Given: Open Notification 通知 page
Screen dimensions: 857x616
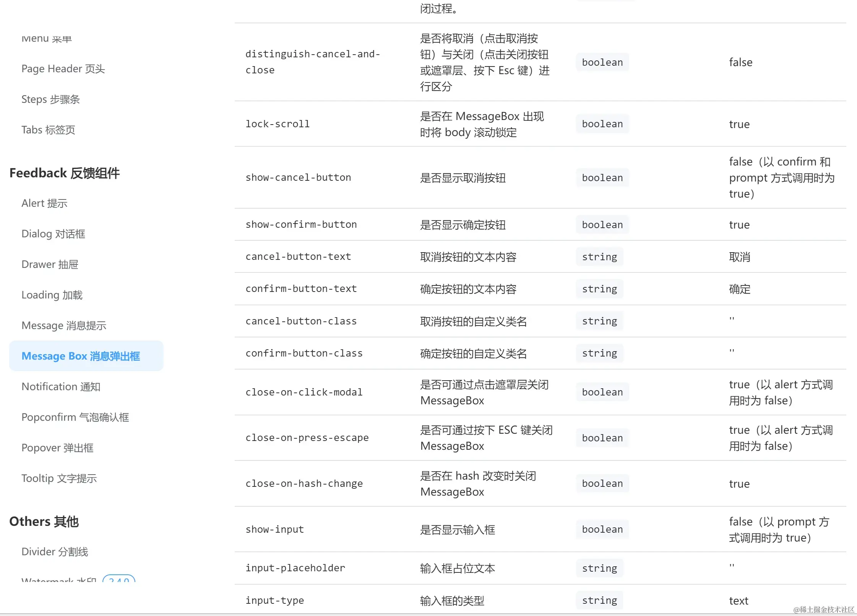Looking at the screenshot, I should point(61,387).
